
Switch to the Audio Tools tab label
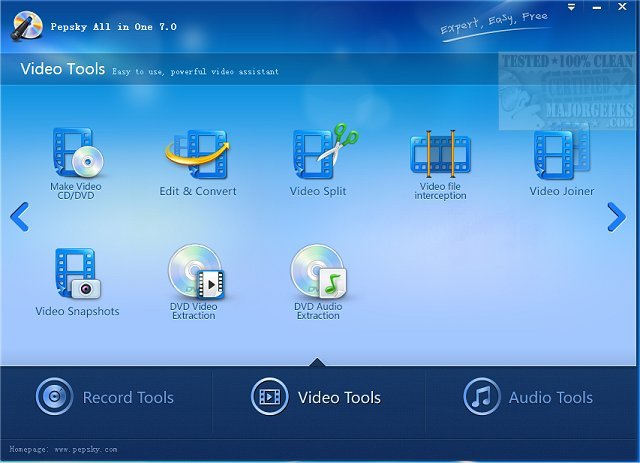click(x=551, y=397)
